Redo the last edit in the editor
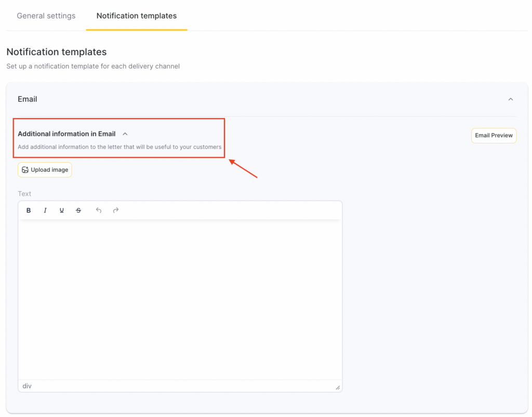The image size is (532, 417). coord(116,210)
